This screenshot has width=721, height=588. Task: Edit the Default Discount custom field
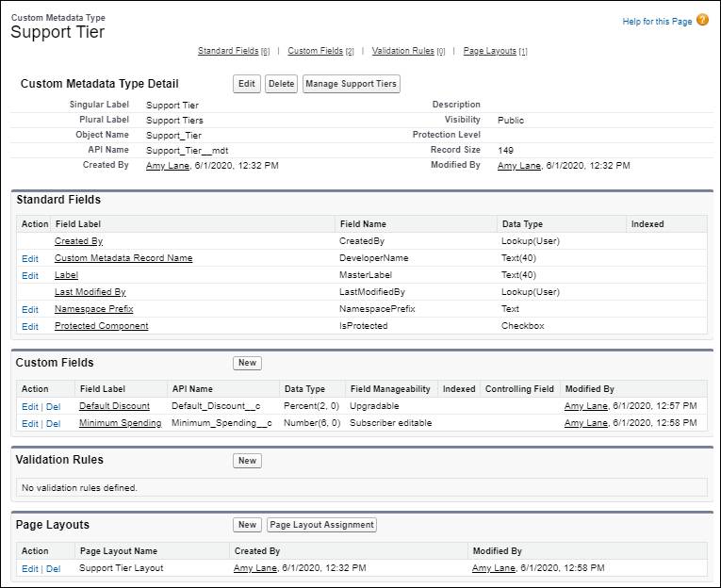point(30,406)
